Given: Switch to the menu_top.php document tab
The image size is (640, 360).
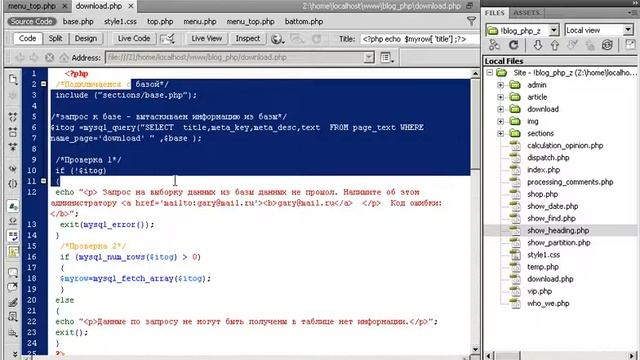Looking at the screenshot, I should (32, 6).
